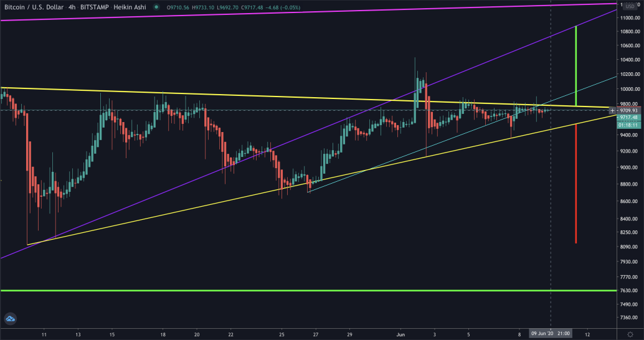
Task: Select the green horizontal line at 7630
Action: tap(308, 290)
